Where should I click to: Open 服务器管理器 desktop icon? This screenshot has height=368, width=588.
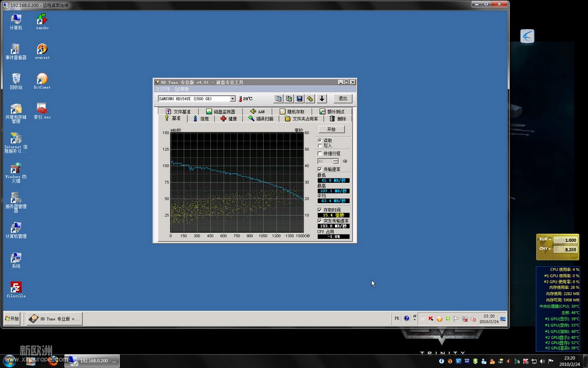tap(16, 202)
